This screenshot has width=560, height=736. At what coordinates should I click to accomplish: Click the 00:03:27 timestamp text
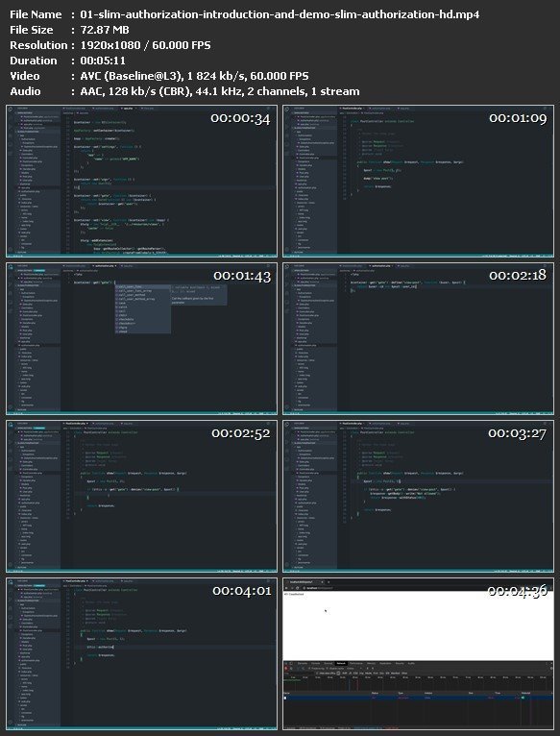pos(518,432)
